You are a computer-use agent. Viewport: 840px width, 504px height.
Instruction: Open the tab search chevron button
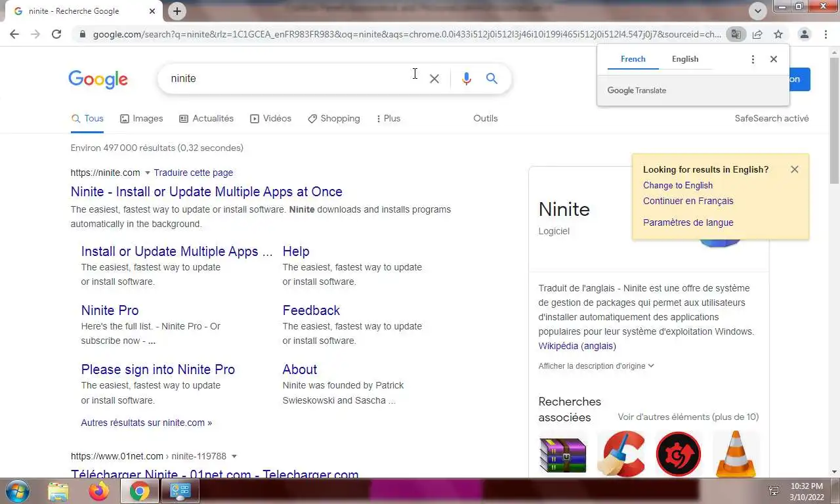pyautogui.click(x=758, y=11)
